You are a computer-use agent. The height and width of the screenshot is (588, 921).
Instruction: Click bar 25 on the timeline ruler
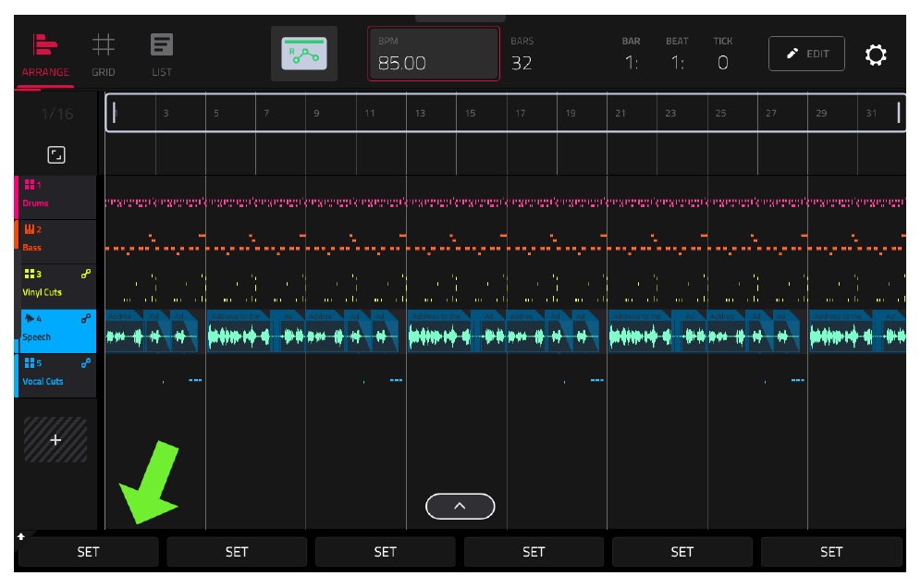click(x=720, y=114)
